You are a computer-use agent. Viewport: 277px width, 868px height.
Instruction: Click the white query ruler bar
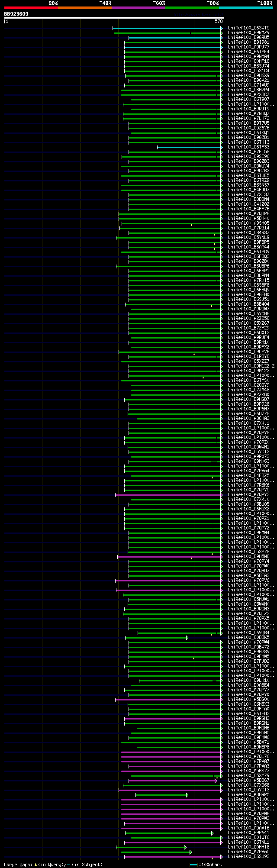click(114, 18)
